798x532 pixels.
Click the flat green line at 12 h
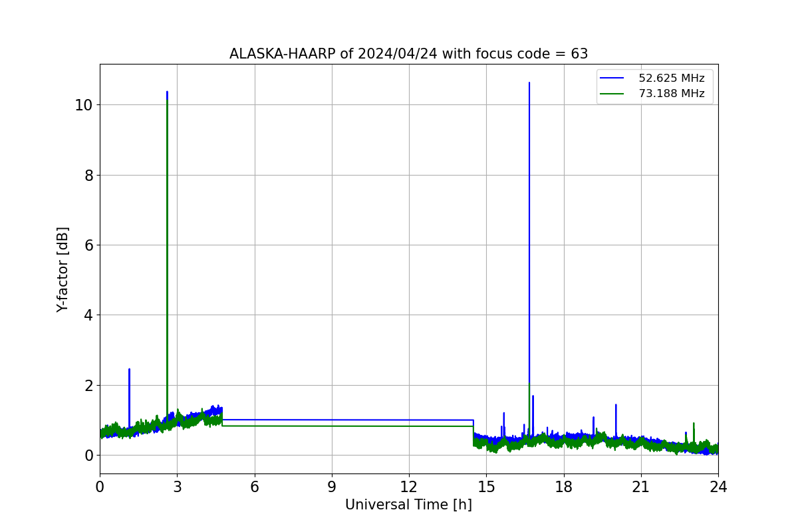click(409, 426)
